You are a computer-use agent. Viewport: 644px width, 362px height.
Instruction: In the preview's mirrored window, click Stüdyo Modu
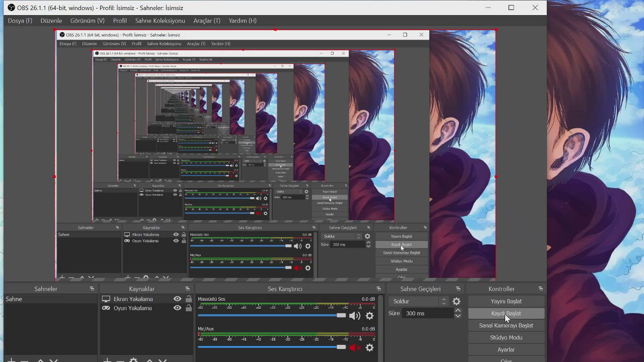(401, 261)
